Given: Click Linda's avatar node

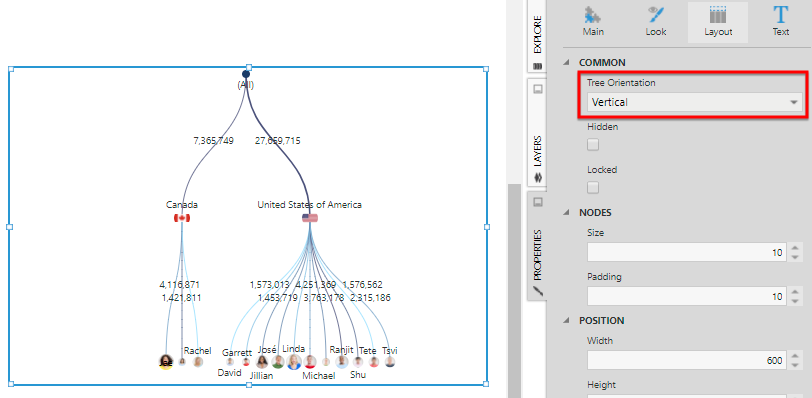Looking at the screenshot, I should (x=294, y=362).
